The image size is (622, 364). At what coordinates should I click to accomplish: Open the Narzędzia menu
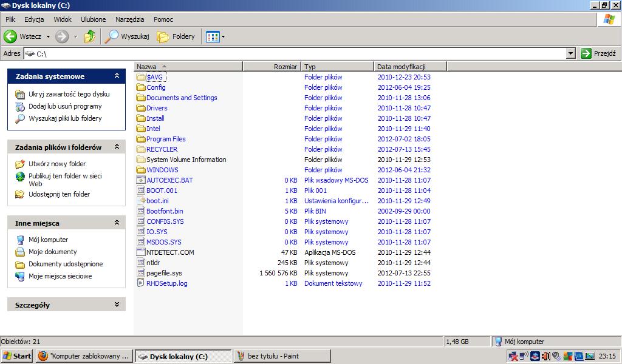click(130, 19)
